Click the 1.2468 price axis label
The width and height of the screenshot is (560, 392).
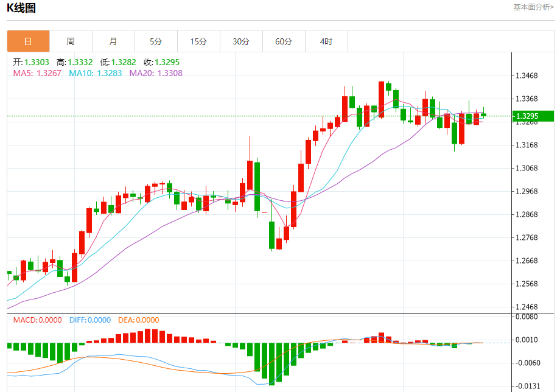pyautogui.click(x=527, y=307)
